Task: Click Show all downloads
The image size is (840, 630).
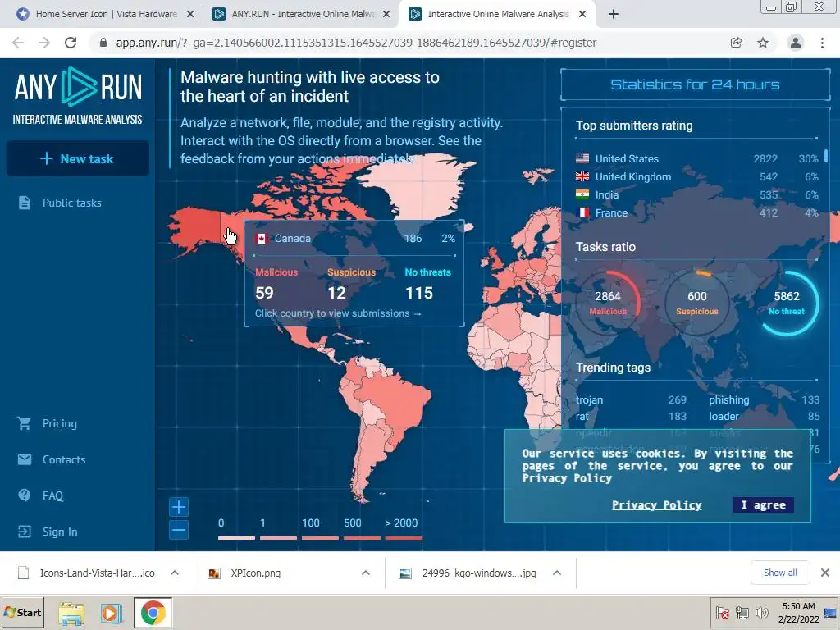Action: click(780, 573)
